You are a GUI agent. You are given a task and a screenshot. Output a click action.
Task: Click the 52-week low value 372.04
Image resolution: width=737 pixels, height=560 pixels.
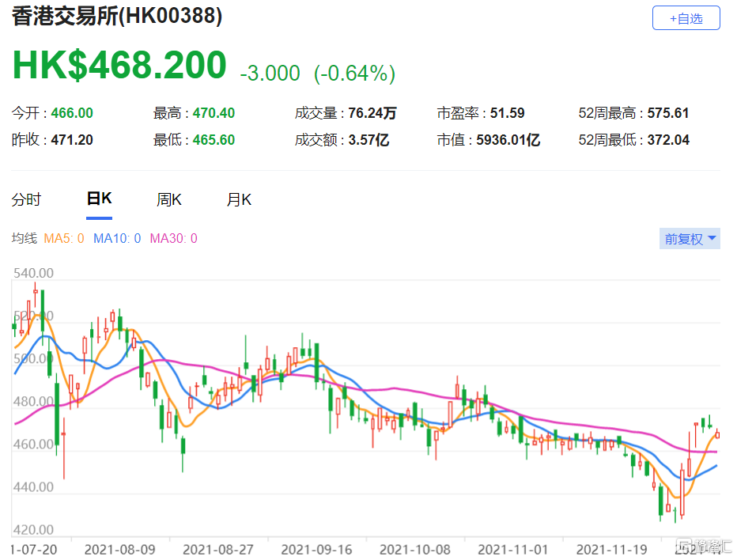[668, 140]
